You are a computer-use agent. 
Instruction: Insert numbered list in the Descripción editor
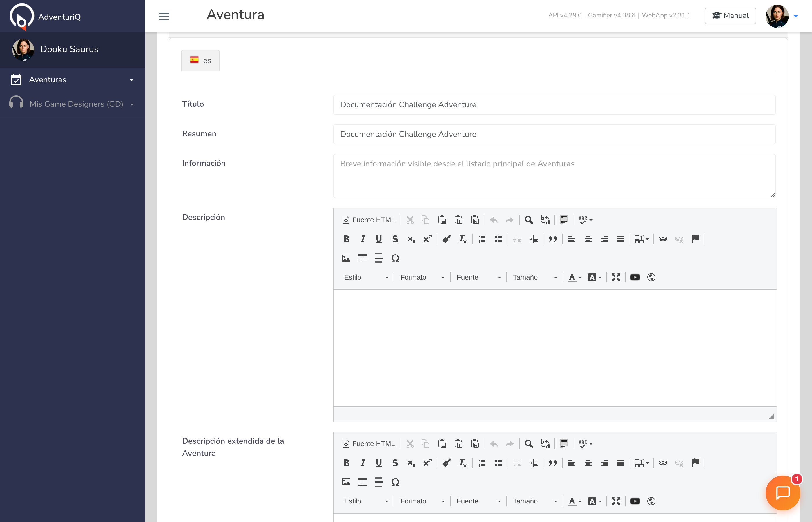[x=482, y=239]
